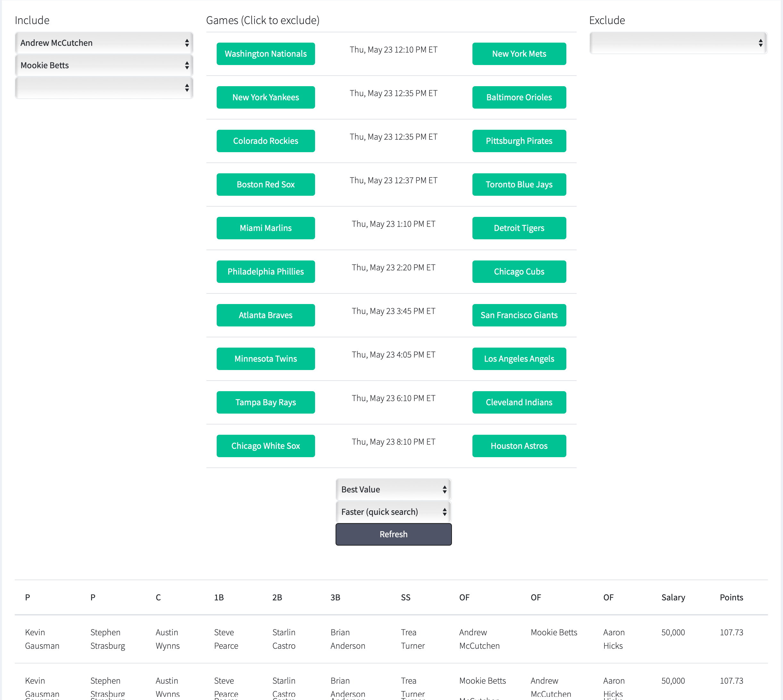Exclude the New York Mets team
The height and width of the screenshot is (700, 783).
519,54
